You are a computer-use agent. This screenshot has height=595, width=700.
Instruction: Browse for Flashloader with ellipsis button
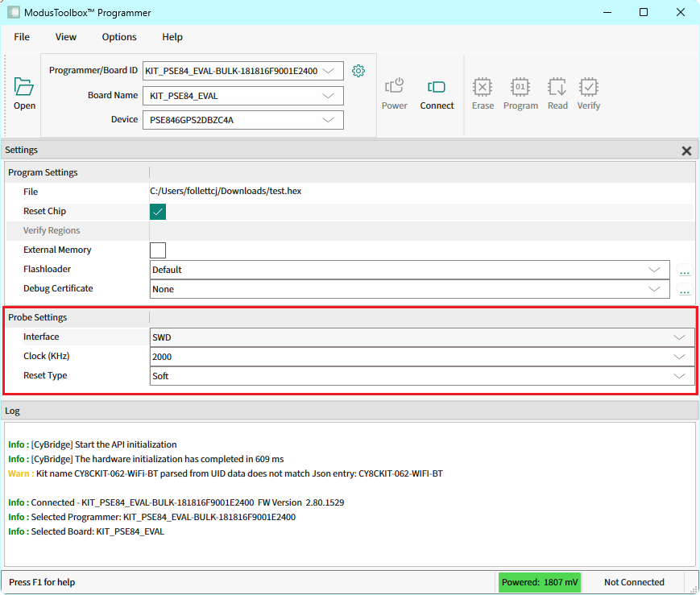pos(685,271)
